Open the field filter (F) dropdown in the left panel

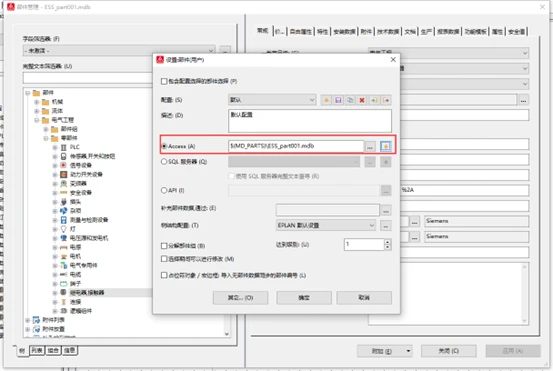pos(119,50)
